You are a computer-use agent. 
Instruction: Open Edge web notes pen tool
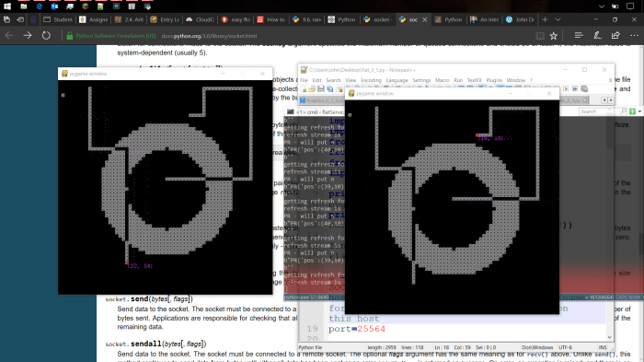click(597, 36)
